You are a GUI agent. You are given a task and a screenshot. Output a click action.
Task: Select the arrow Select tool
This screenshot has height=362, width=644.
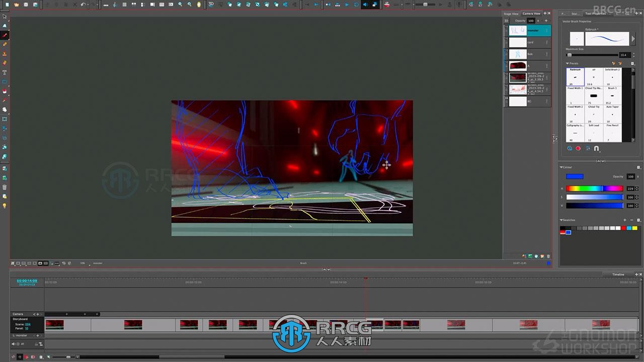[x=5, y=17]
